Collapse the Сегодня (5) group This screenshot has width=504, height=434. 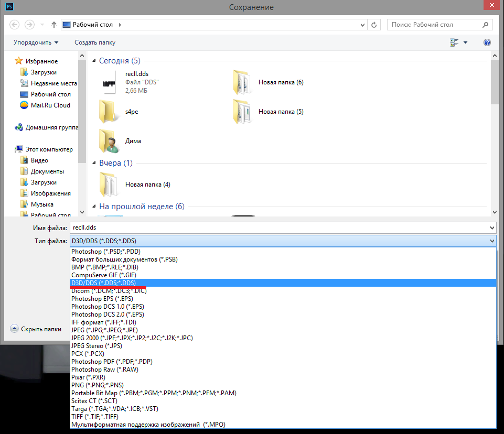(94, 61)
